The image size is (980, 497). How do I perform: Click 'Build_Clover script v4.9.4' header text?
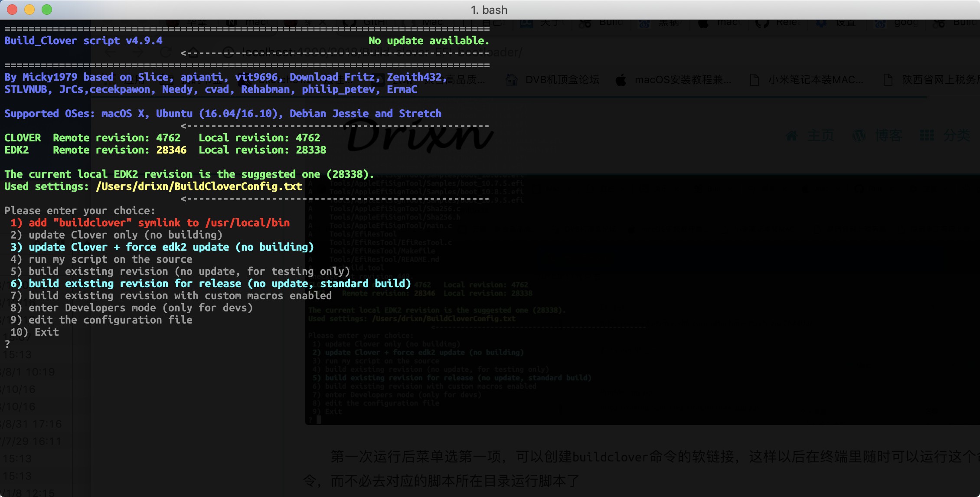tap(83, 40)
